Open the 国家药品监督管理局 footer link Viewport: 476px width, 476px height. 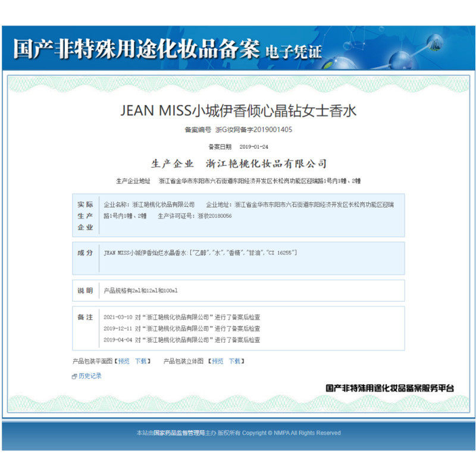(179, 433)
